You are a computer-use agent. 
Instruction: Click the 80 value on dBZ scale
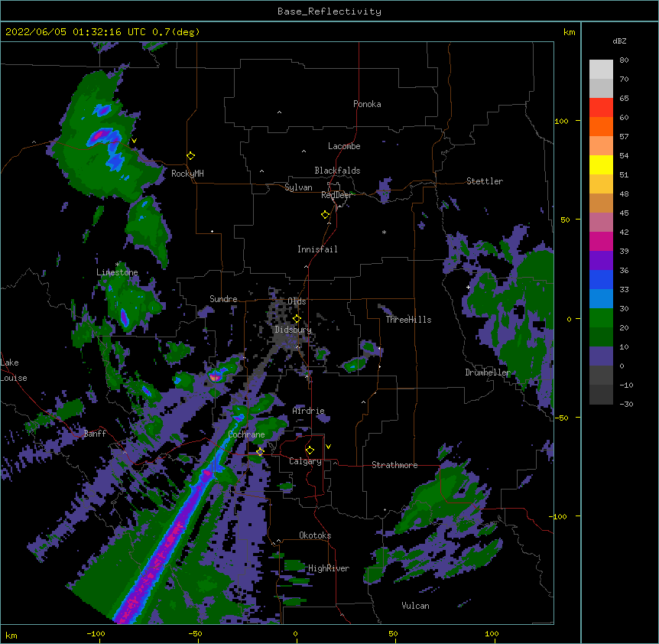click(x=624, y=60)
